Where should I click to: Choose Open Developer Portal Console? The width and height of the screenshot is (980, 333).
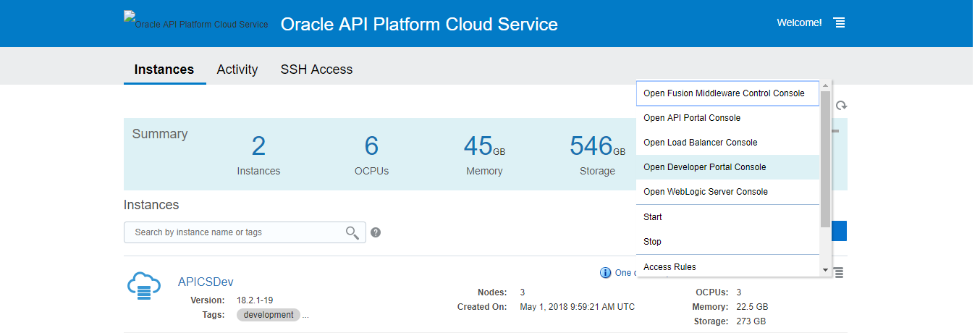(x=727, y=167)
